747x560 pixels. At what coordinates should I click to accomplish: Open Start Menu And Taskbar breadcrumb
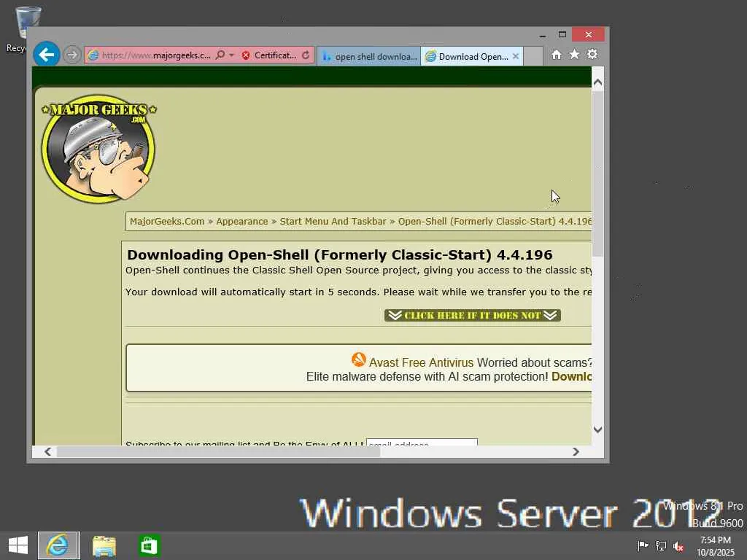click(333, 222)
